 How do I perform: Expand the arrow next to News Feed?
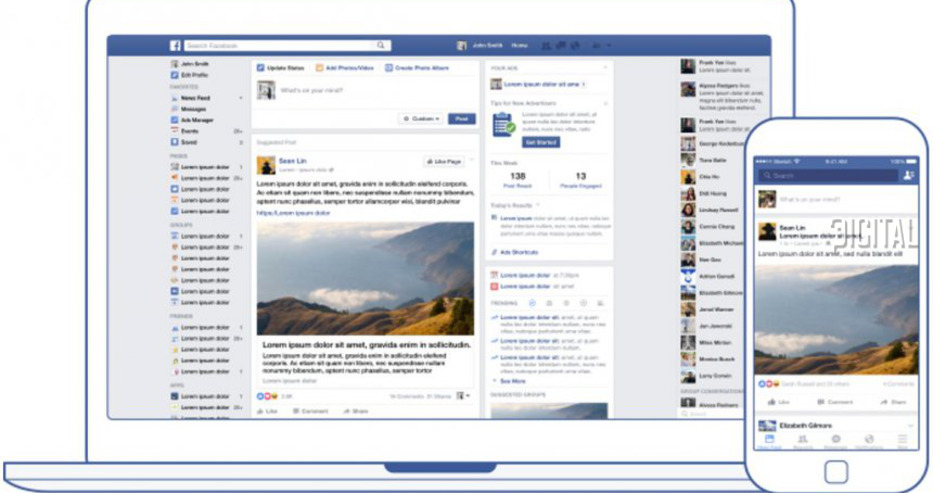click(x=241, y=98)
